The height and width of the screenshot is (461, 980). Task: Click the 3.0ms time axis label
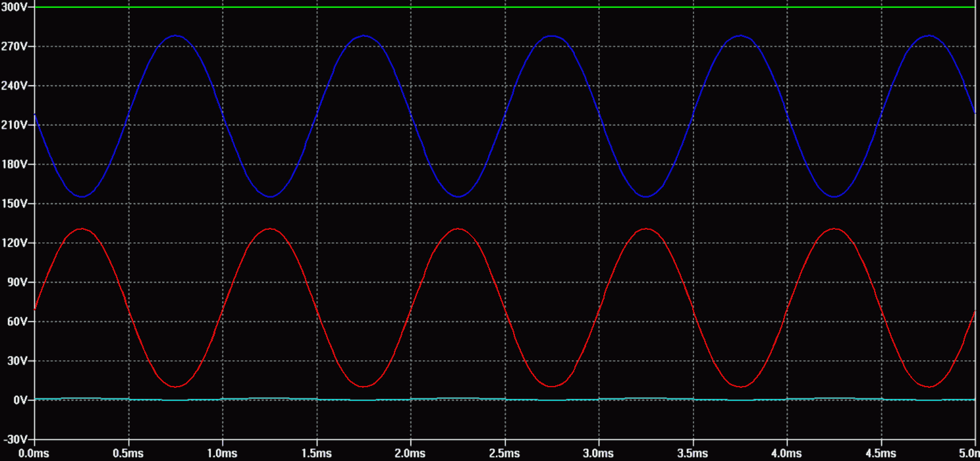pyautogui.click(x=599, y=454)
